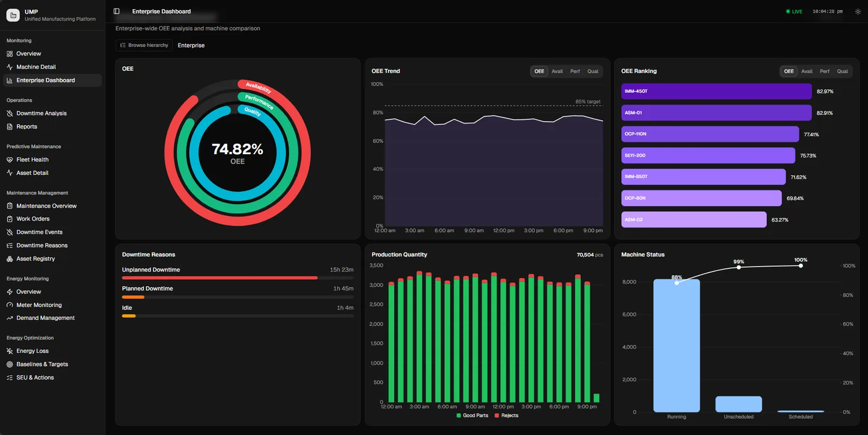
Task: Switch OEE Trend to Qual
Action: click(593, 71)
